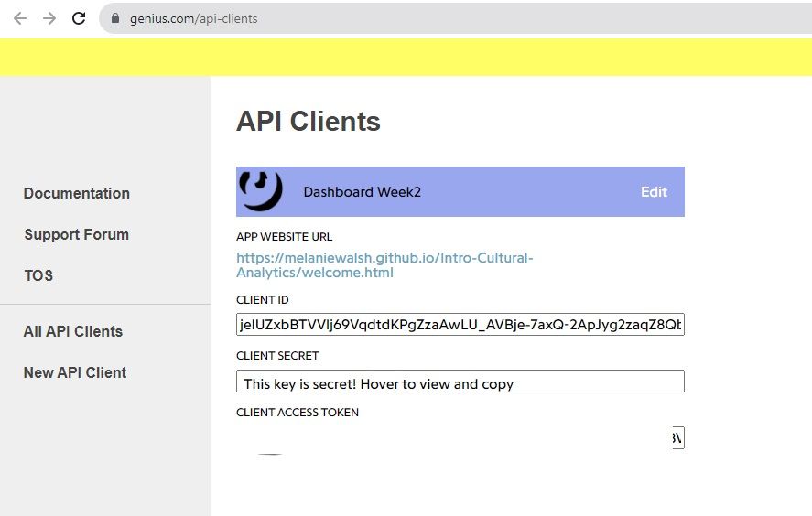
Task: Go to Support Forum in sidebar
Action: [x=77, y=234]
